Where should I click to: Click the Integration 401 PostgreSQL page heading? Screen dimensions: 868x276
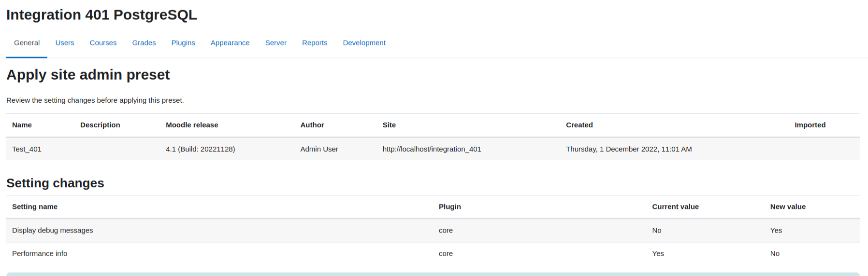point(101,15)
